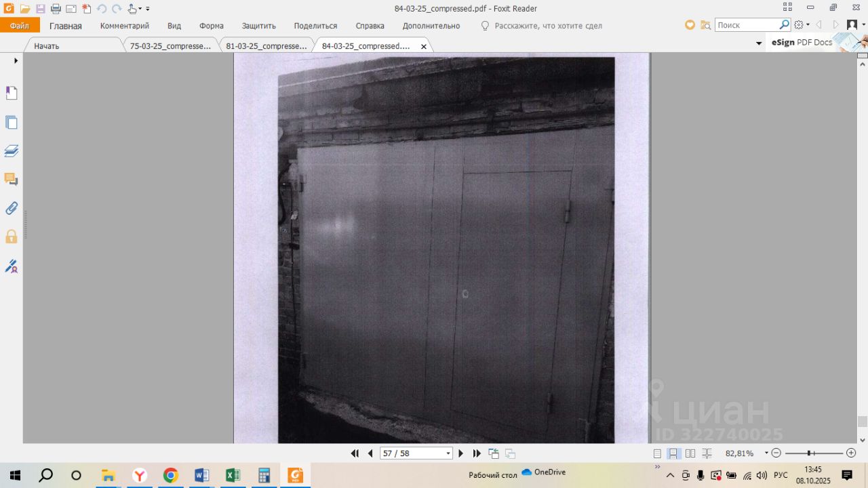Image resolution: width=868 pixels, height=488 pixels.
Task: Expand the left navigation panel arrow
Action: [x=16, y=60]
